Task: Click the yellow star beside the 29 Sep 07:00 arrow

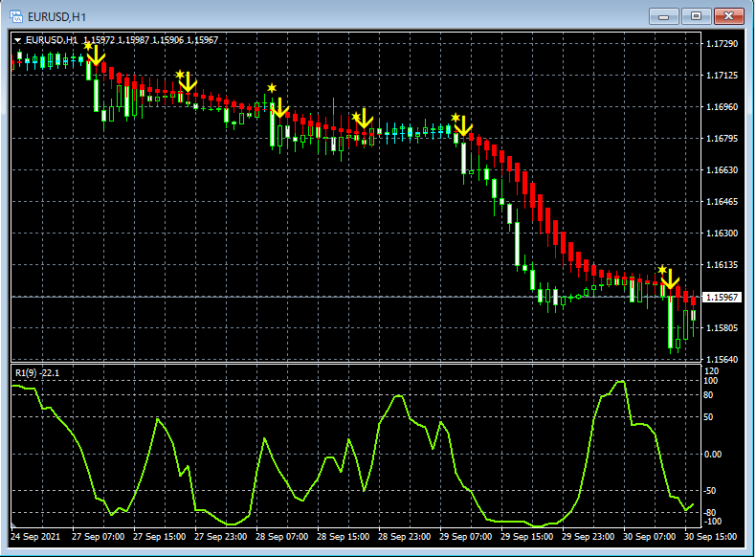Action: coord(456,117)
